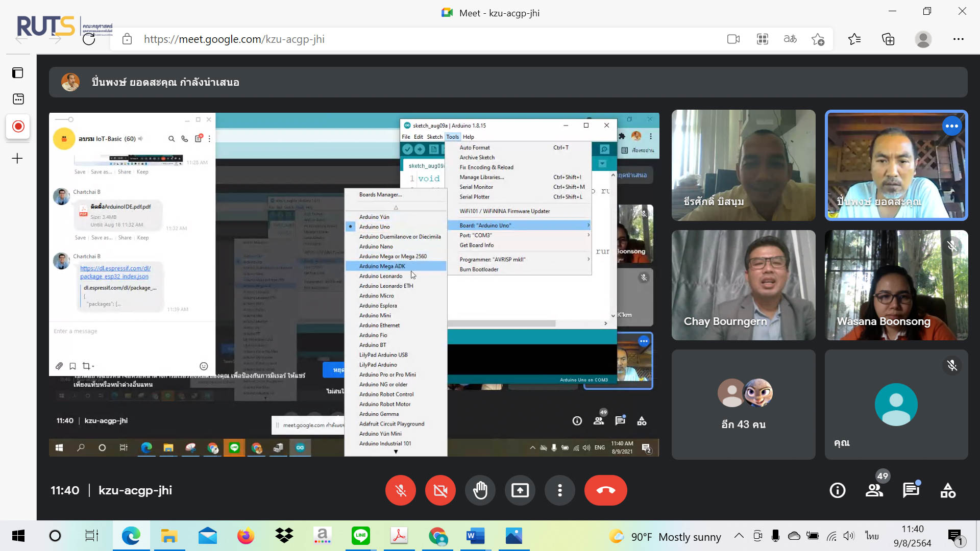Viewport: 980px width, 551px height.
Task: Expand Port "COM3" submenu
Action: point(520,235)
